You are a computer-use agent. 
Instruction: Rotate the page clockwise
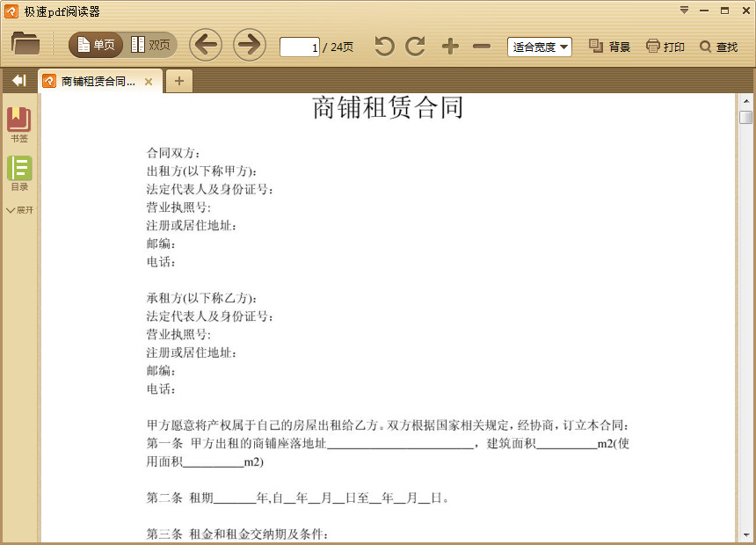[x=415, y=46]
